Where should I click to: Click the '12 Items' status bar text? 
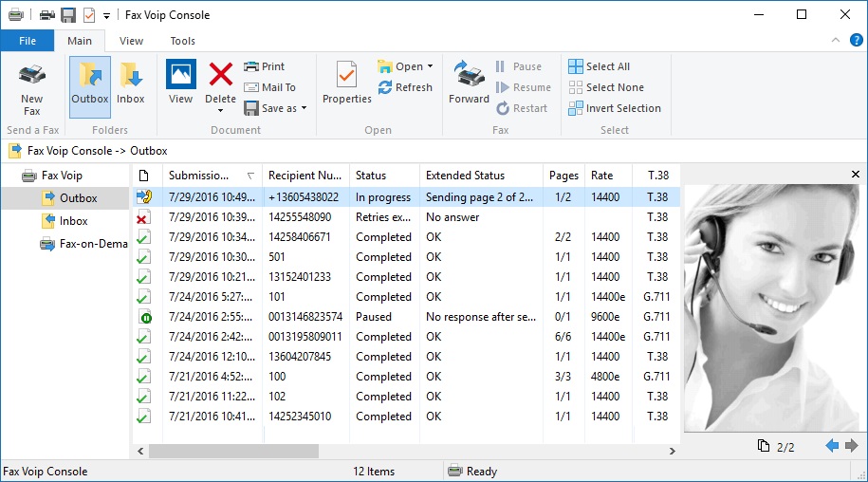click(374, 471)
